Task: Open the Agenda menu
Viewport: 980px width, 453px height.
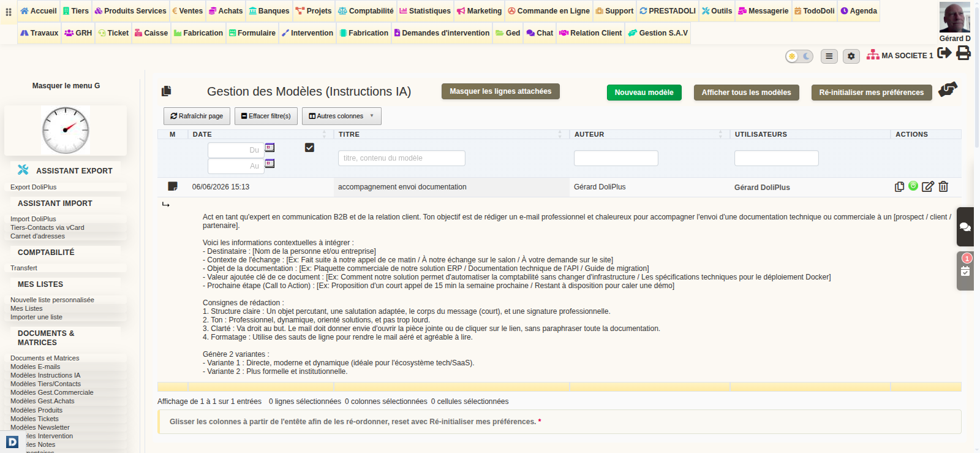Action: [x=859, y=11]
